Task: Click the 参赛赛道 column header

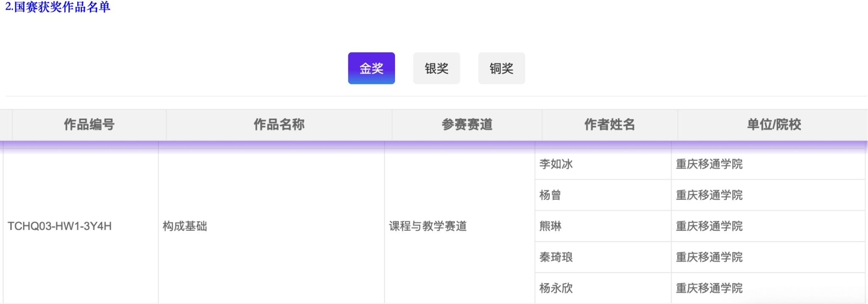Action: (467, 124)
